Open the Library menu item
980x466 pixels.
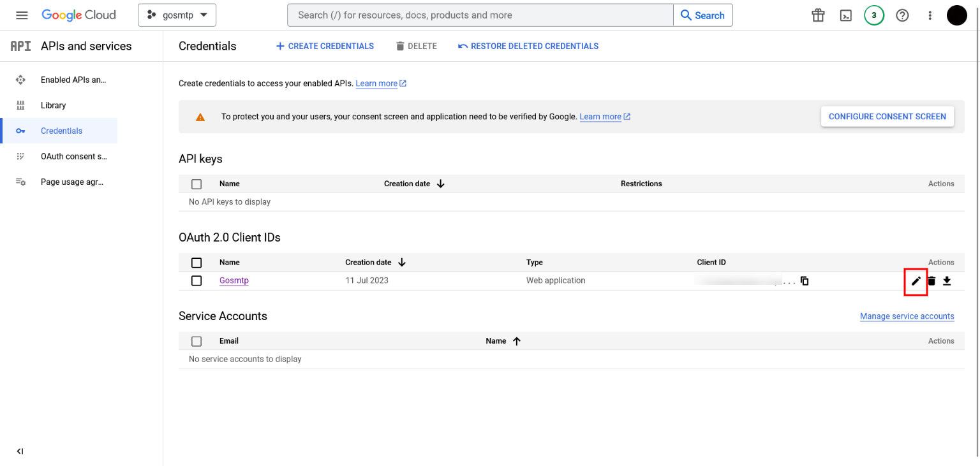(54, 105)
